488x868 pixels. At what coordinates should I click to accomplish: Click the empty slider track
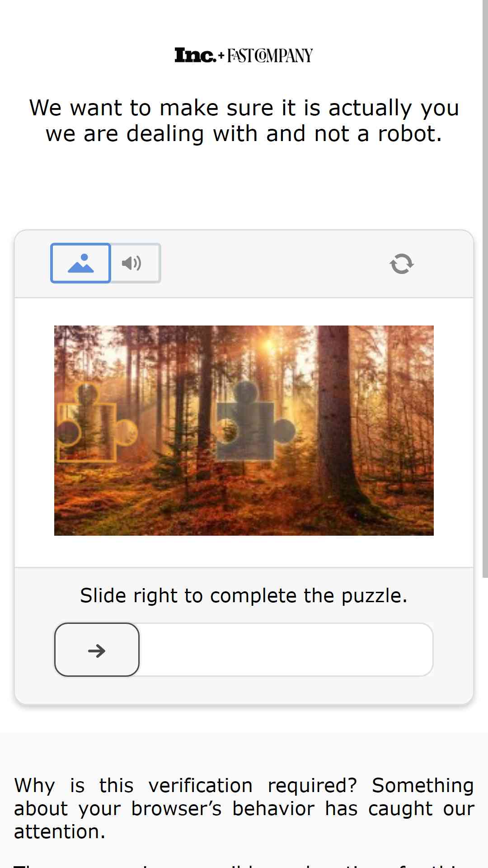click(x=286, y=650)
